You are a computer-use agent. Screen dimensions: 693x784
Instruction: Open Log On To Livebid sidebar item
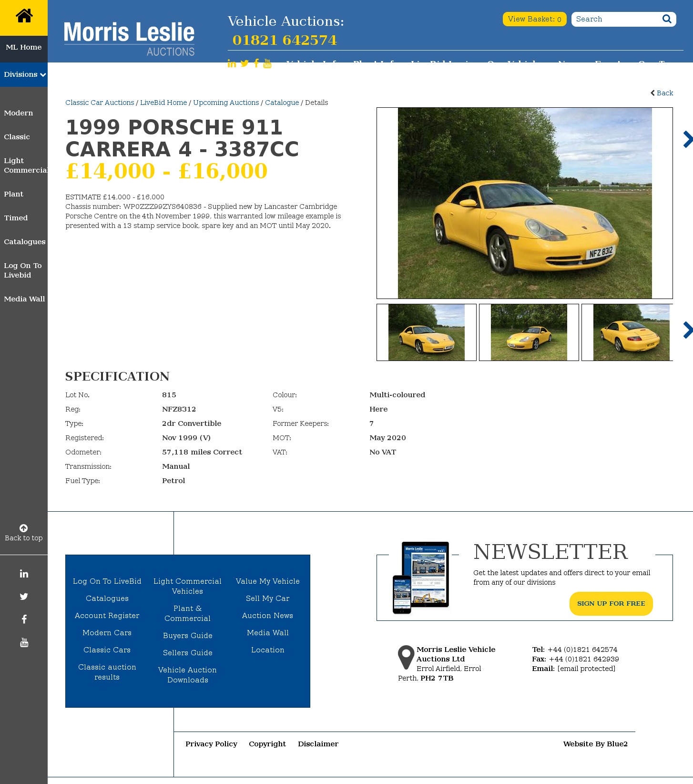pyautogui.click(x=23, y=270)
